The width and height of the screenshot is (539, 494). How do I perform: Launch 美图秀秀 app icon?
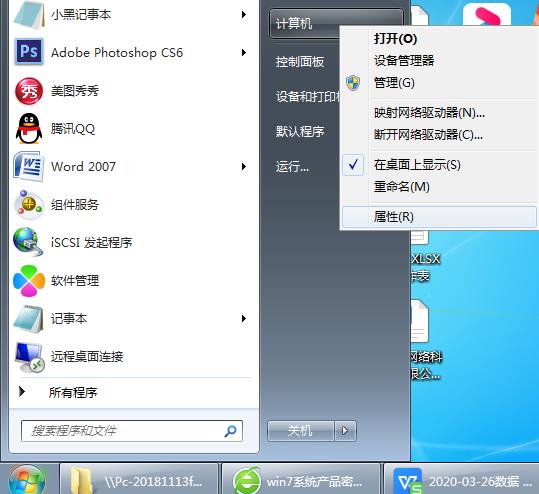[29, 91]
